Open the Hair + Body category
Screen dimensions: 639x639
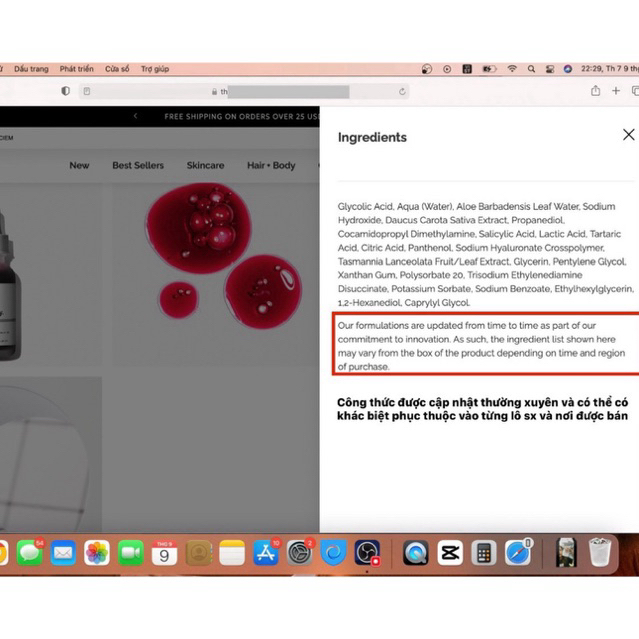click(x=271, y=165)
